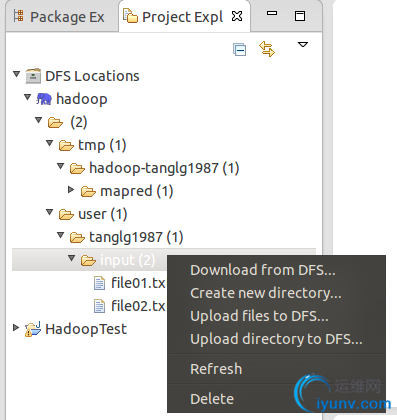Select the highlighted input (2) row
This screenshot has height=420, width=397.
(x=164, y=259)
